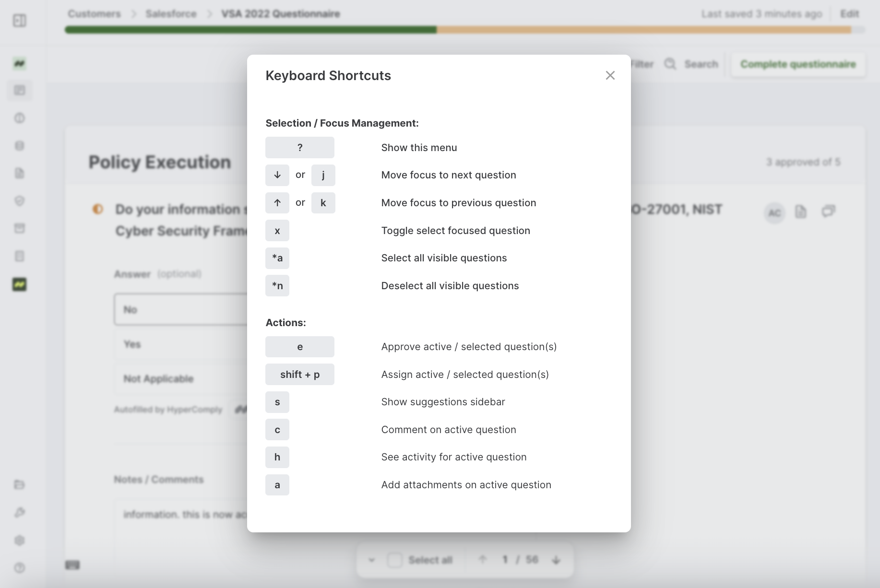Click the e key badge
Image resolution: width=880 pixels, height=588 pixels.
[300, 347]
